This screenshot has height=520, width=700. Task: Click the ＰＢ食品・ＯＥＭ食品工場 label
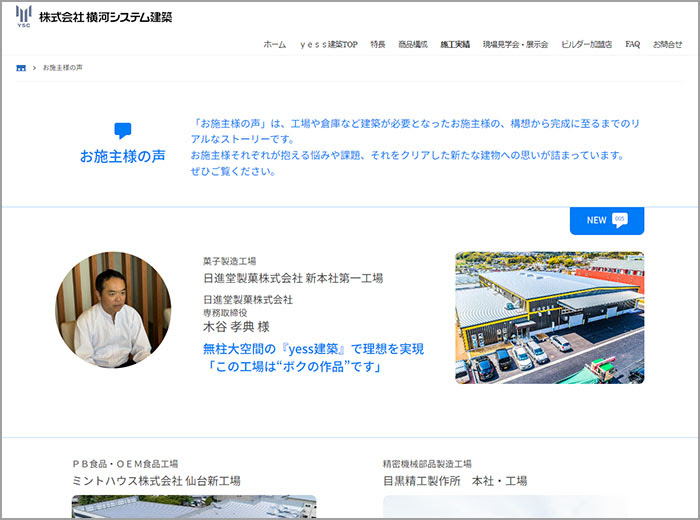click(x=125, y=464)
